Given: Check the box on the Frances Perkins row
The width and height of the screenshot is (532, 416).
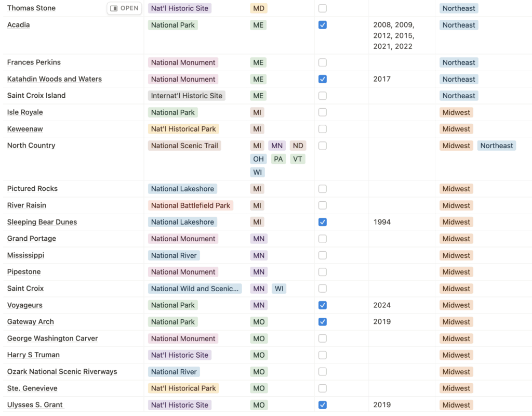Looking at the screenshot, I should point(323,62).
